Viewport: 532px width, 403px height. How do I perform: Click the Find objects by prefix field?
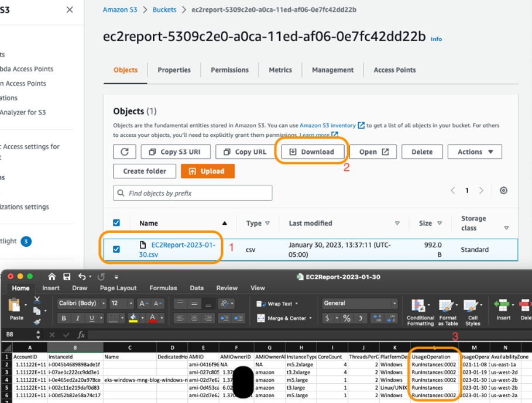[x=192, y=192]
